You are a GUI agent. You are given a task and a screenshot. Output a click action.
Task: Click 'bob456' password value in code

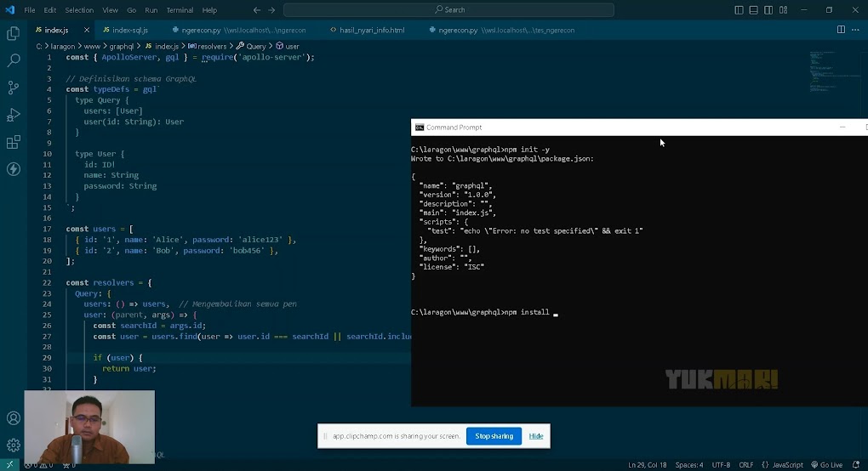(247, 251)
